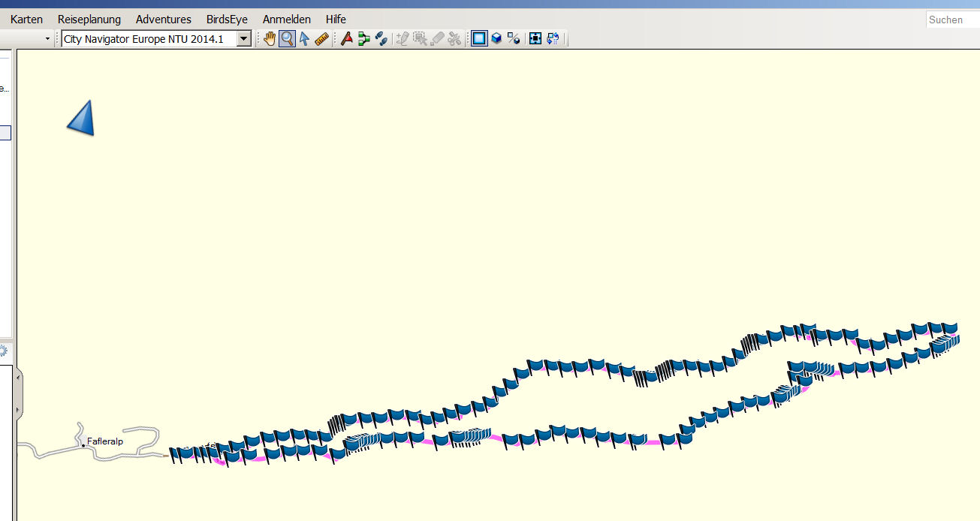
Task: Start the New Route tool
Action: coord(364,39)
